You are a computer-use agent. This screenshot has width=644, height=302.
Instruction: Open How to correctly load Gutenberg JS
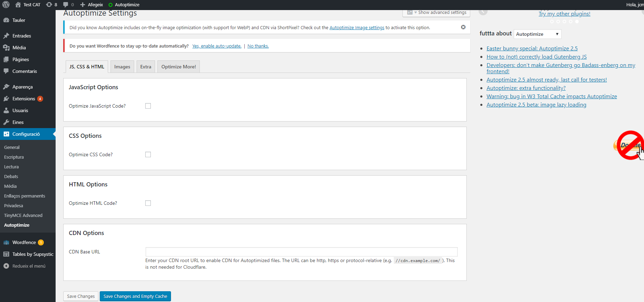[x=537, y=57]
